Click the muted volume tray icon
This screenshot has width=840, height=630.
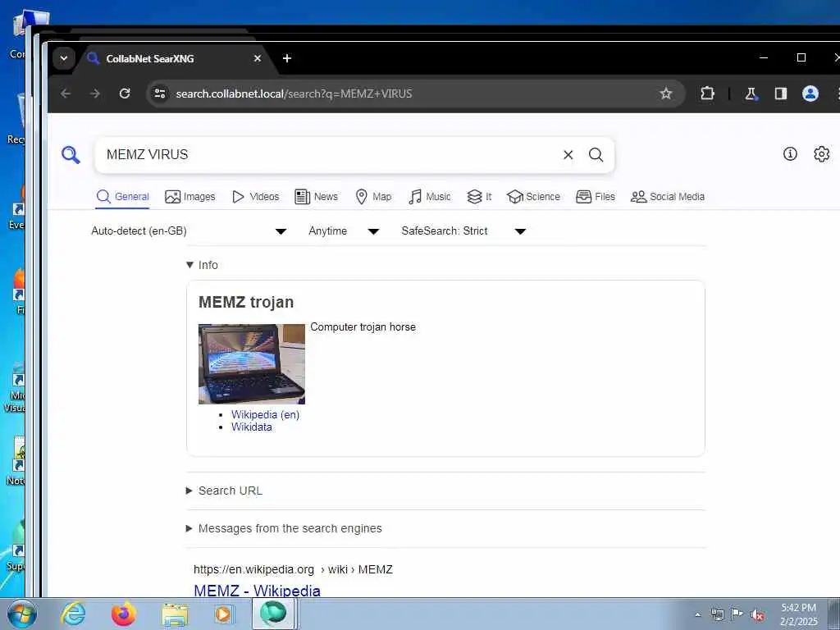click(757, 615)
